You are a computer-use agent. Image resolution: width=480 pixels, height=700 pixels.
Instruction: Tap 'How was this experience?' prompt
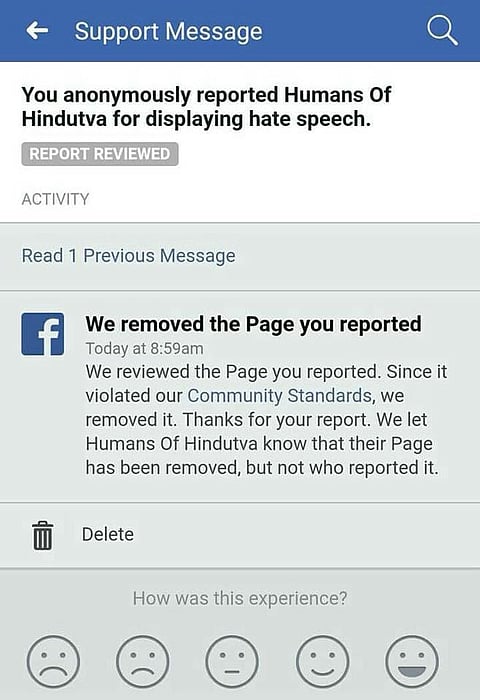tap(240, 598)
